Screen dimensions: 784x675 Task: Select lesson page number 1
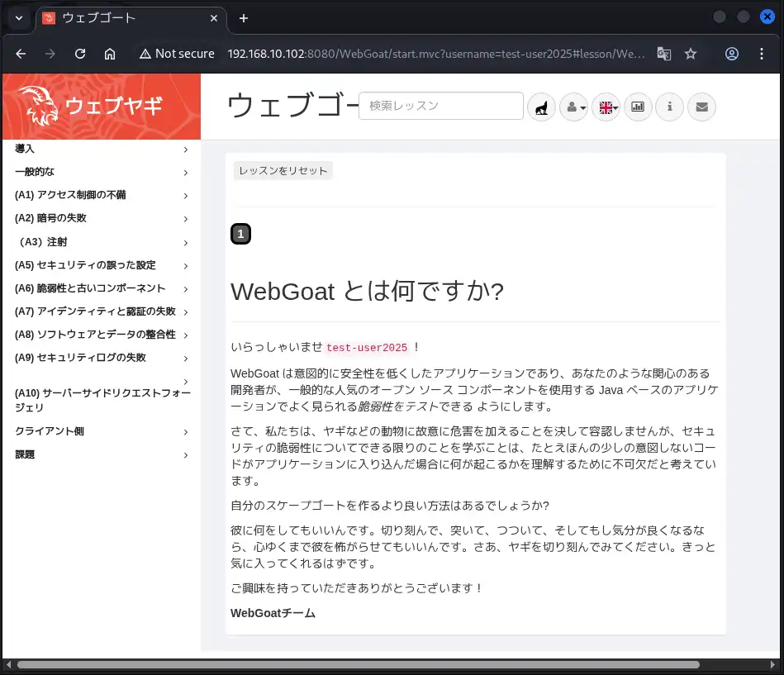tap(240, 234)
